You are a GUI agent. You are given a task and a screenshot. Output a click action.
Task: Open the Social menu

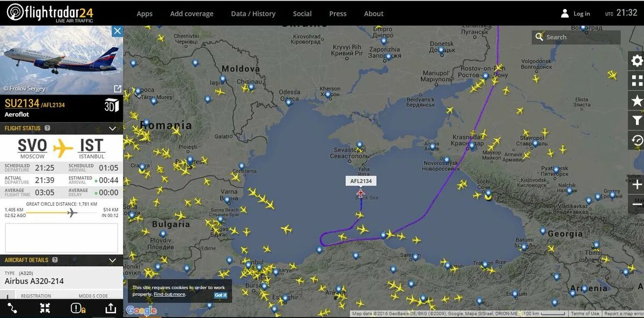pos(302,14)
